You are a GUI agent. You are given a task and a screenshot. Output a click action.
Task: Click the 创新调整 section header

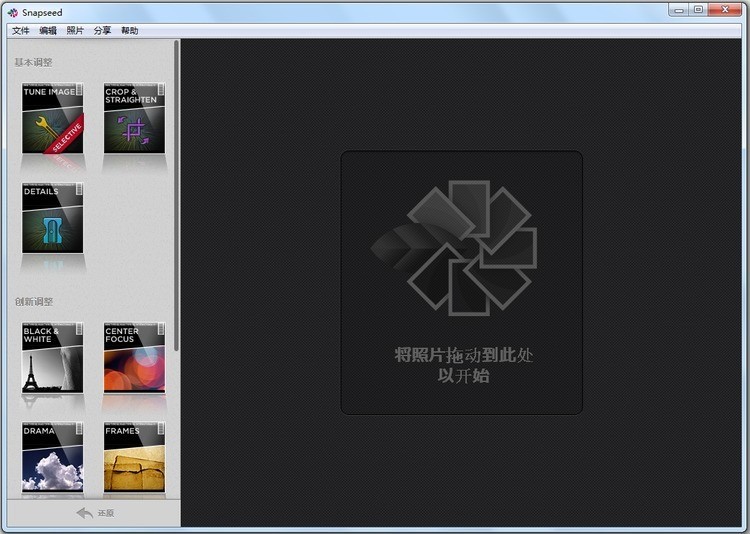(33, 301)
